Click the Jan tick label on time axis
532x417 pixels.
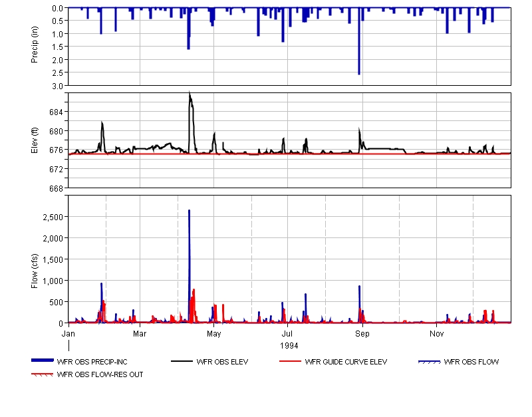point(68,333)
